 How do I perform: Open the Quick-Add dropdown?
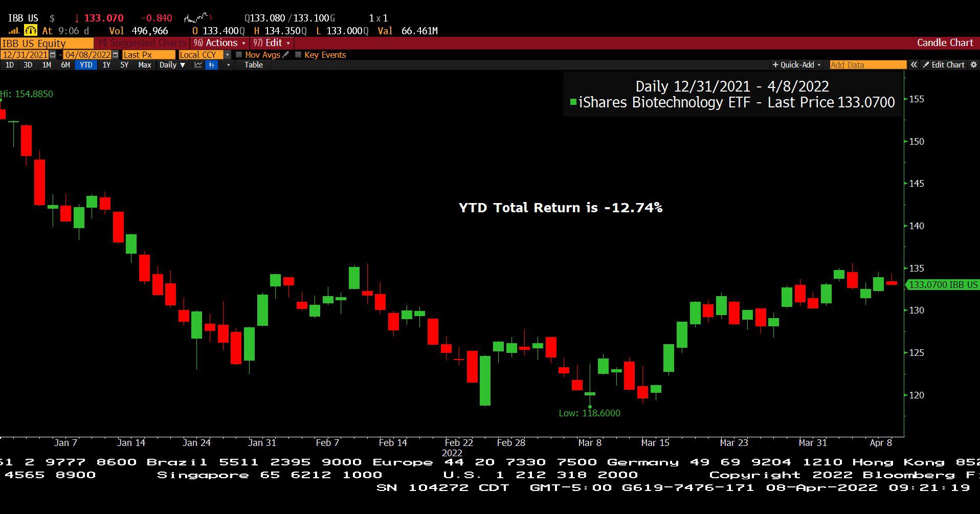796,65
